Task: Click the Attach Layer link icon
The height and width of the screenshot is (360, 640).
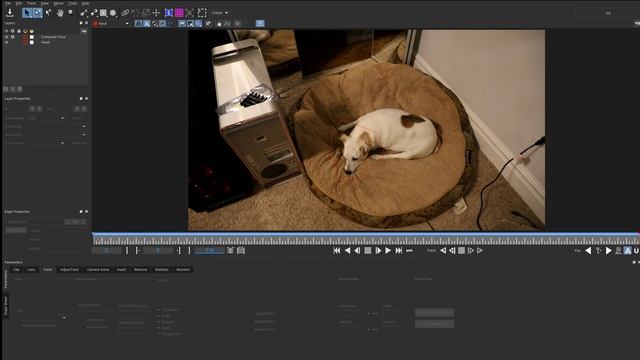Action: 125,13
